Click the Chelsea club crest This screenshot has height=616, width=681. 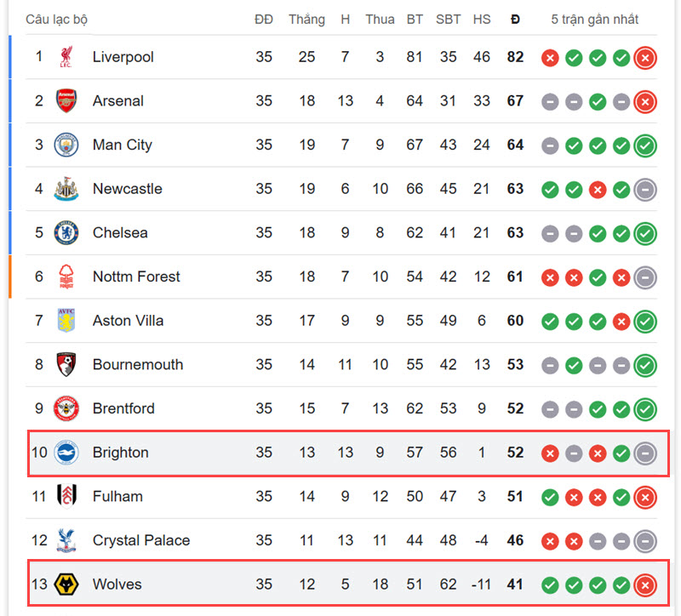pyautogui.click(x=66, y=232)
